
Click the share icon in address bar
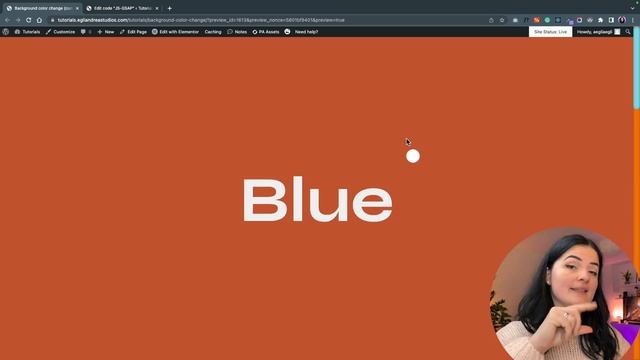pos(491,20)
